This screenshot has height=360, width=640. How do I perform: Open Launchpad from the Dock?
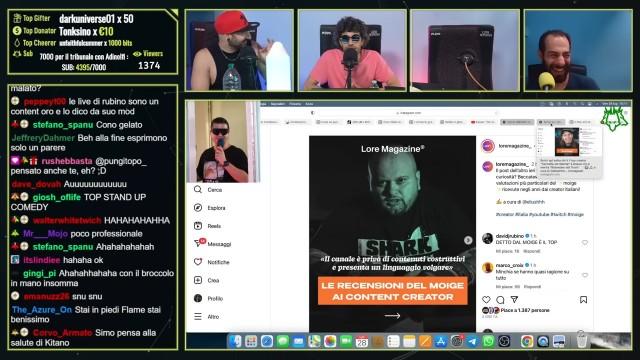pyautogui.click(x=251, y=341)
